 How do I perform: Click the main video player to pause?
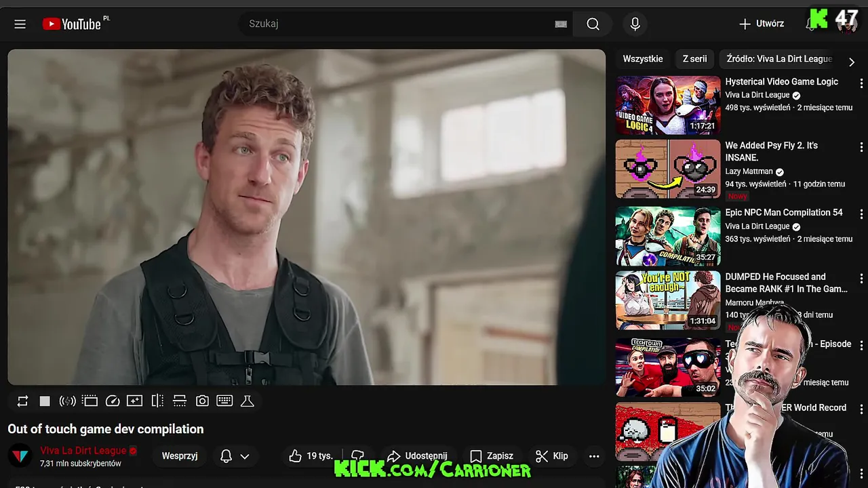[307, 217]
